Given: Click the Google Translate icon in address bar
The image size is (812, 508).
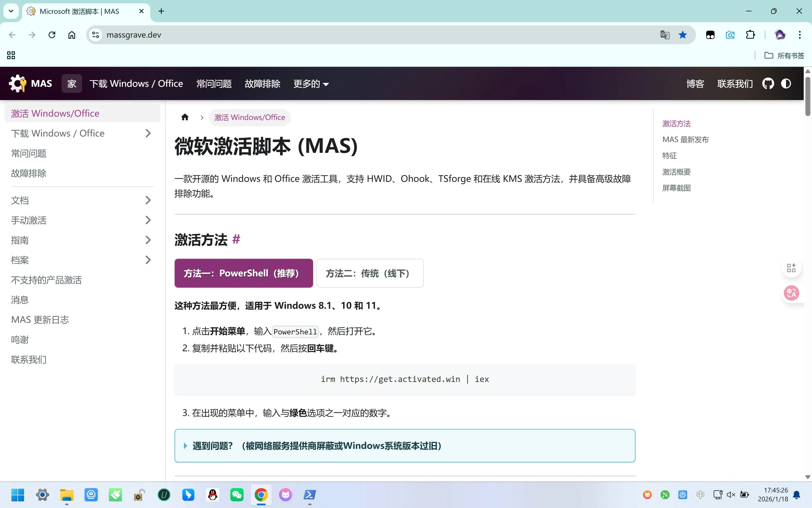Looking at the screenshot, I should click(x=665, y=35).
